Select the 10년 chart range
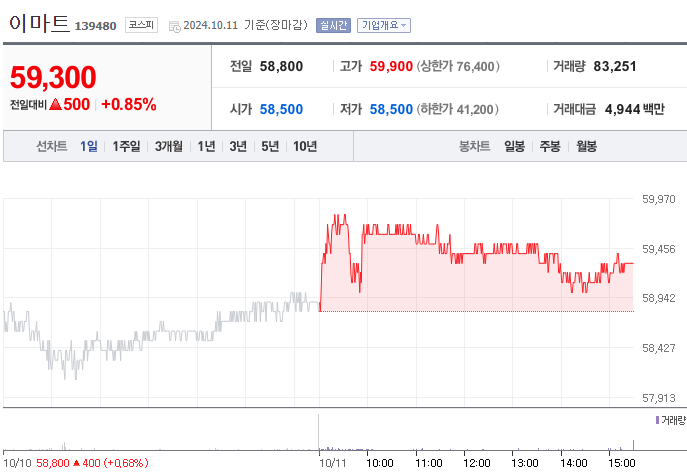 tap(305, 146)
